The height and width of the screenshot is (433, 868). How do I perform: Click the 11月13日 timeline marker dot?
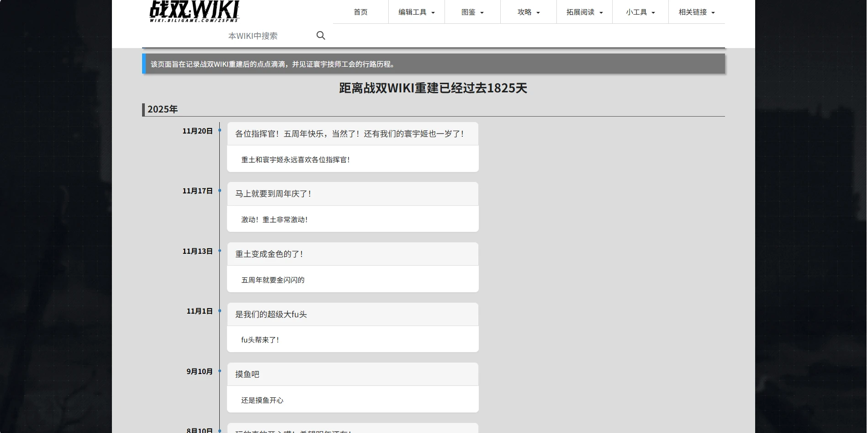[x=220, y=251]
